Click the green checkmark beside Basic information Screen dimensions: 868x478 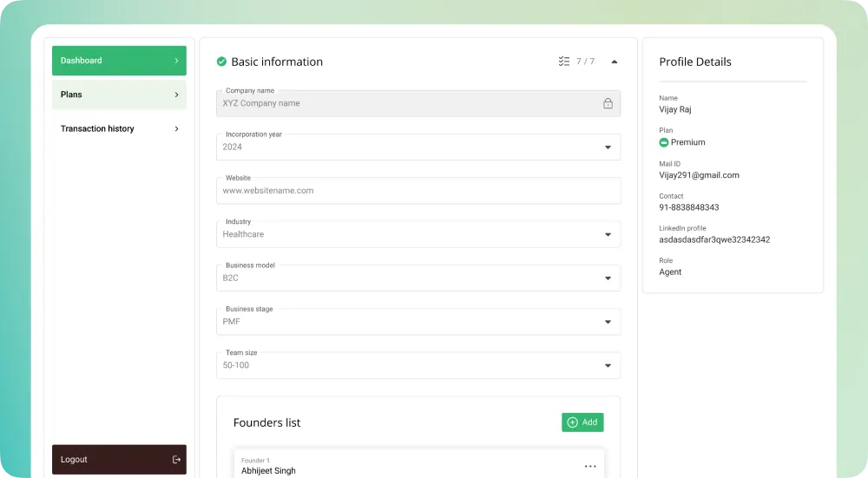pyautogui.click(x=221, y=62)
